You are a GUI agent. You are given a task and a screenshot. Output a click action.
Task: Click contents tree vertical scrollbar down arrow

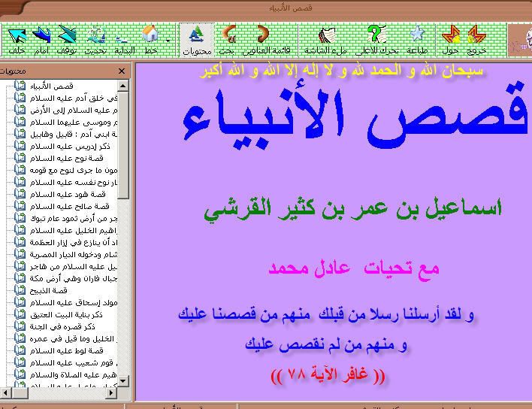pyautogui.click(x=123, y=382)
